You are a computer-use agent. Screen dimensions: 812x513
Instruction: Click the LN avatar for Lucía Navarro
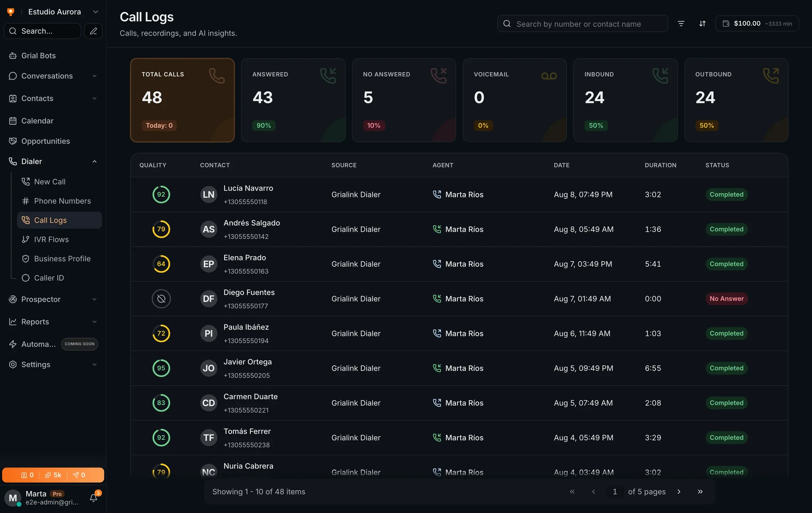(x=209, y=195)
